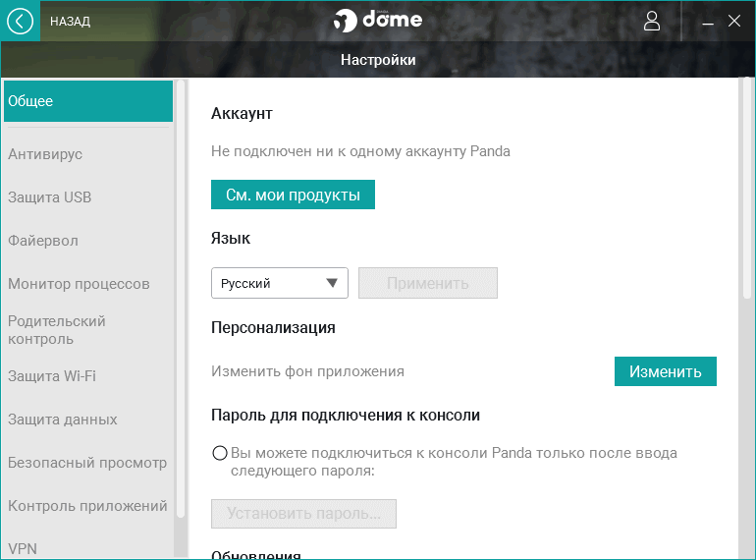The height and width of the screenshot is (560, 756).
Task: Click the main settings panel scrollbar
Action: [x=747, y=188]
